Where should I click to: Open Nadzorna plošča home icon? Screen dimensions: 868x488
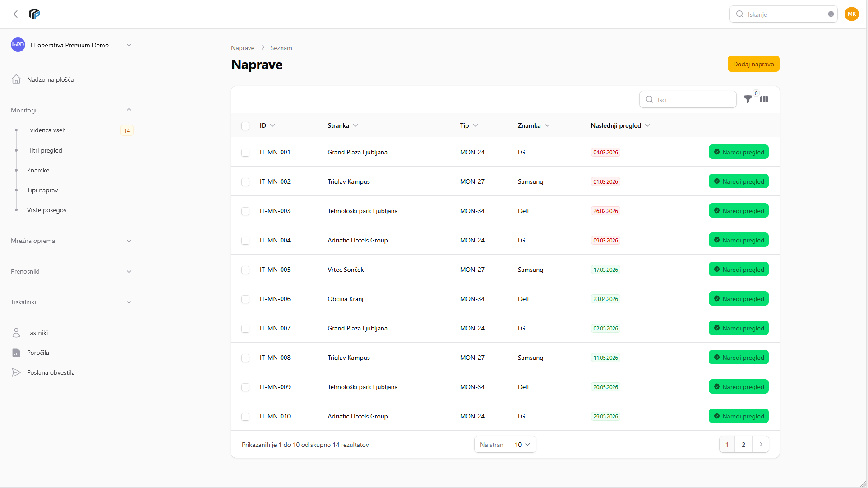coord(16,79)
